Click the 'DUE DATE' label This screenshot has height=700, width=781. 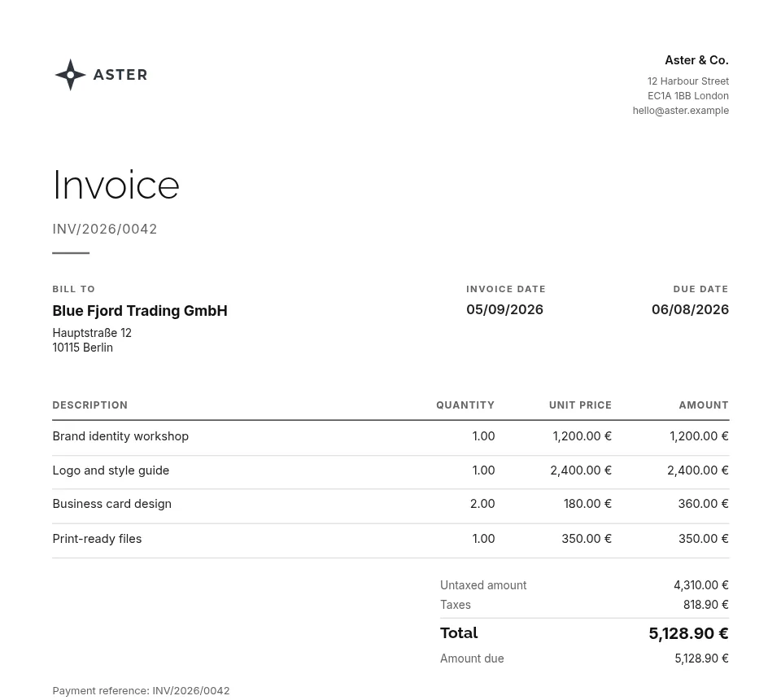coord(700,289)
